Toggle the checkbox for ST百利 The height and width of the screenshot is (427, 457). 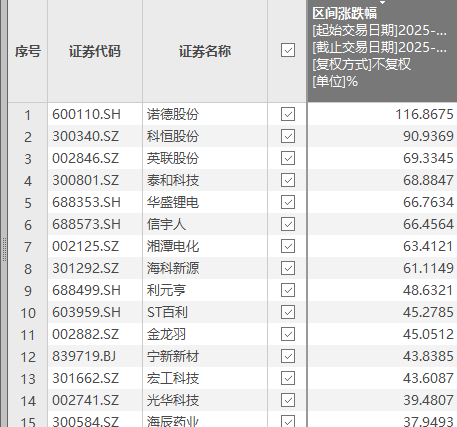(x=288, y=312)
